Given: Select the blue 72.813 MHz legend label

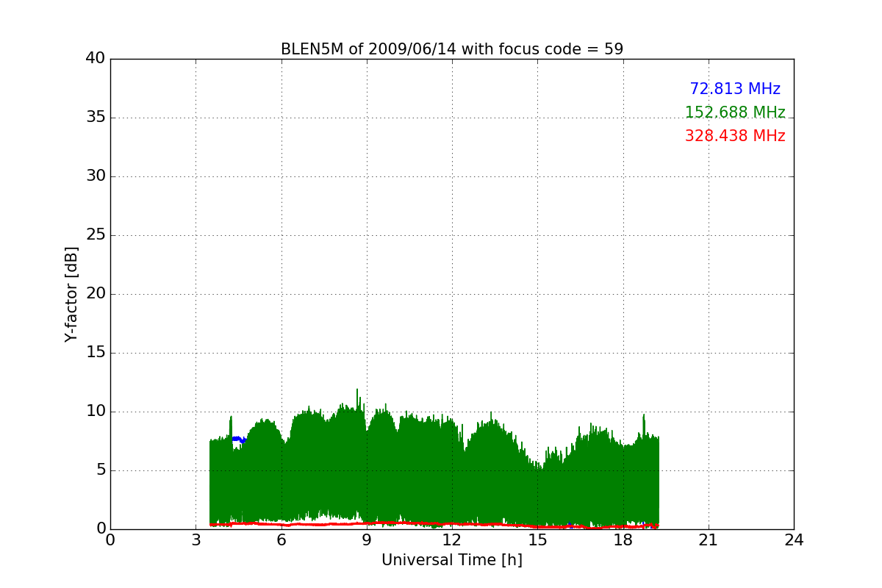Looking at the screenshot, I should coord(735,89).
